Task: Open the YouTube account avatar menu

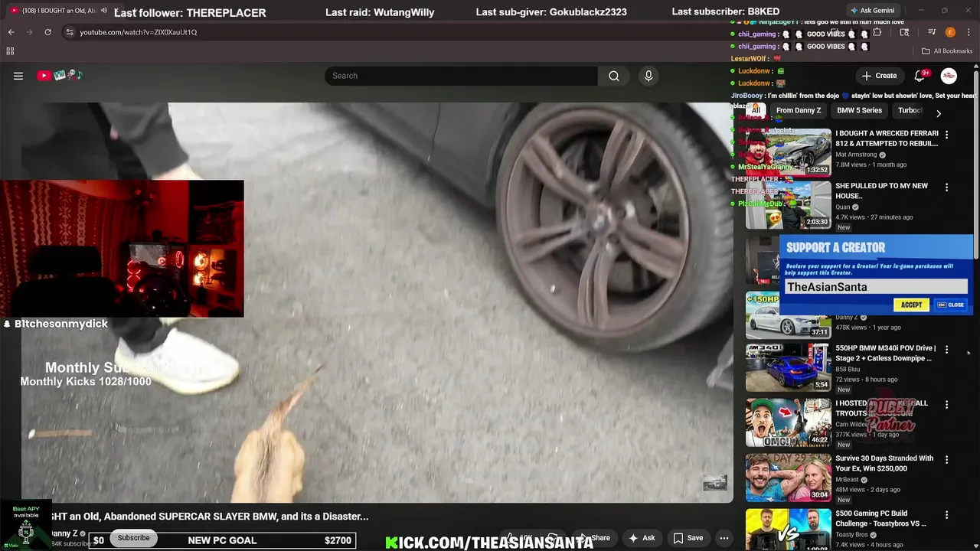Action: pos(949,76)
